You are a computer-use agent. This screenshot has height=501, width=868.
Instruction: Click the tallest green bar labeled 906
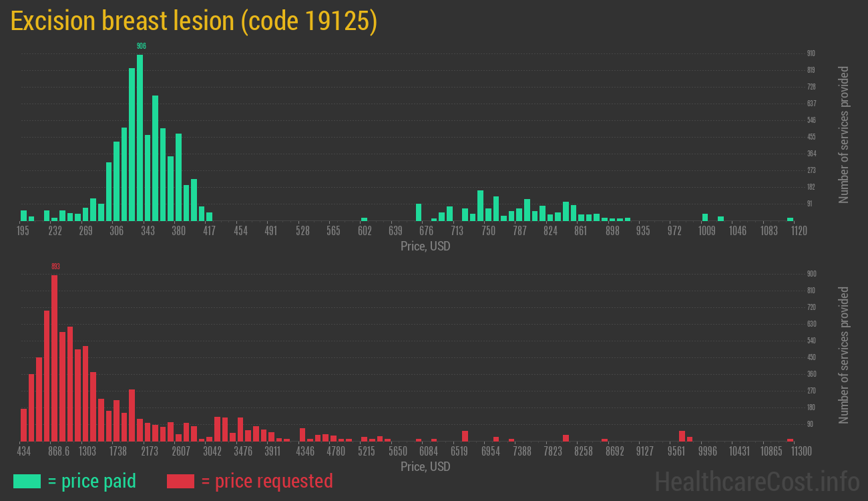pos(140,137)
